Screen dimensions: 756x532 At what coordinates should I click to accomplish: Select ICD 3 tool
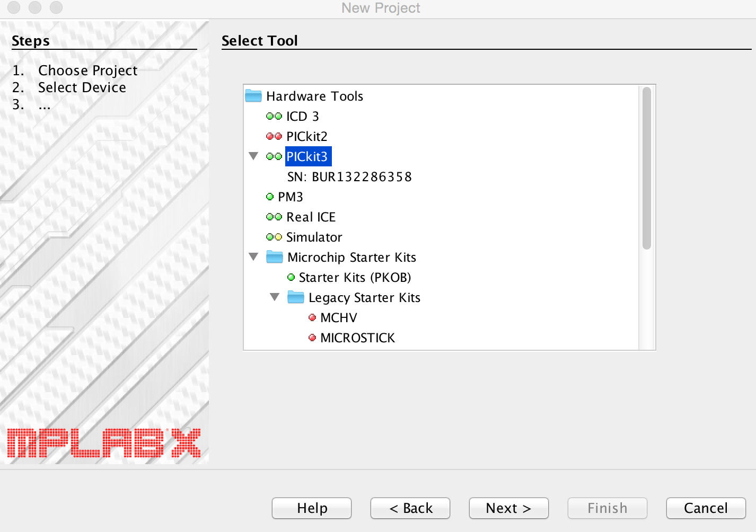point(303,116)
